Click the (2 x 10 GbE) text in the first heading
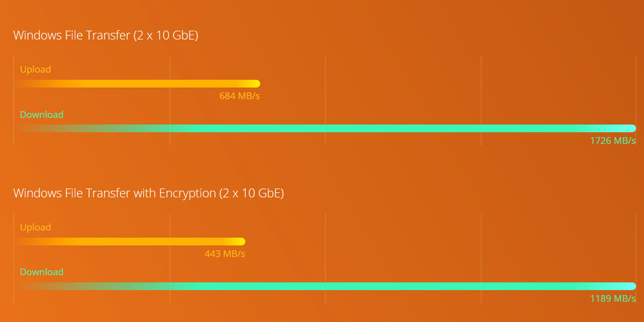Screen dimensions: 644x322 pyautogui.click(x=166, y=35)
